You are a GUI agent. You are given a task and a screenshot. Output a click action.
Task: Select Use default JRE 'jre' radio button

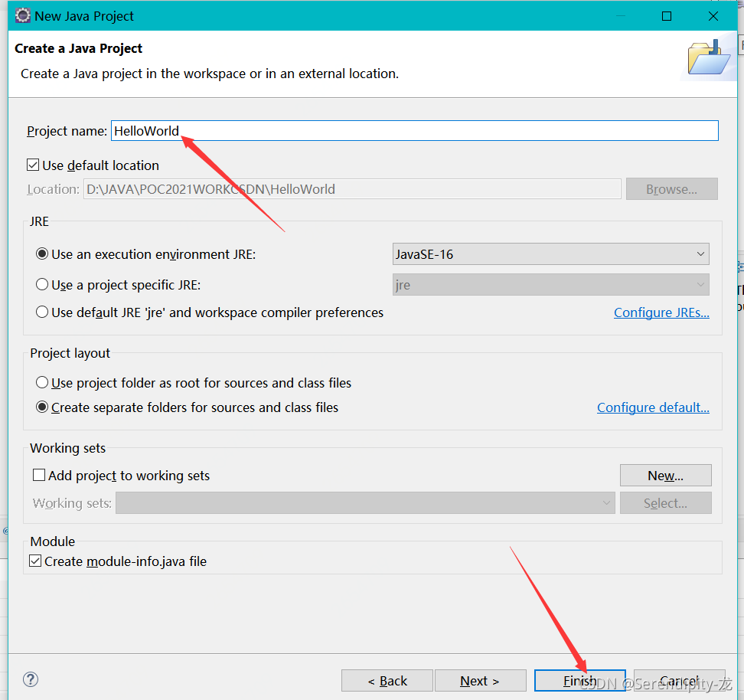click(x=42, y=312)
